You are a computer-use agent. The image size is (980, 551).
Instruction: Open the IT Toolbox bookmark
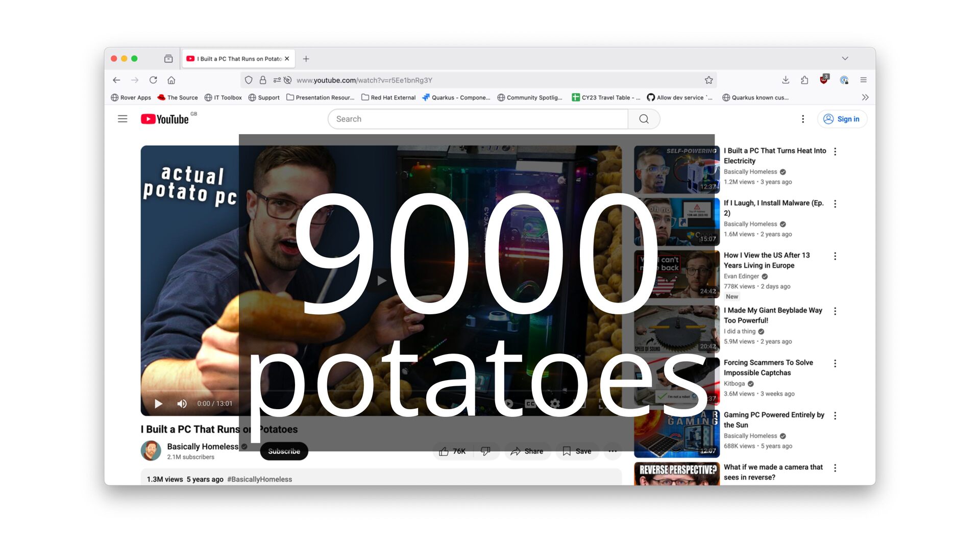pos(223,97)
